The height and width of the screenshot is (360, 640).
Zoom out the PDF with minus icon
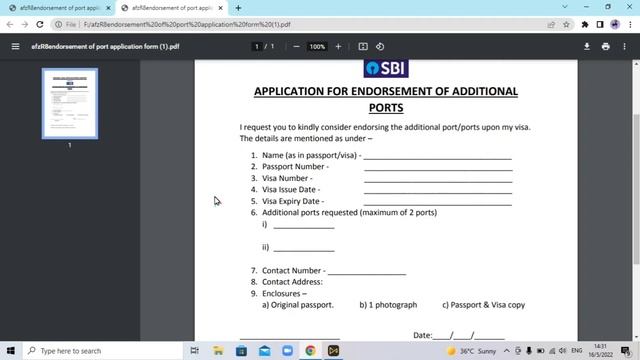coord(296,47)
